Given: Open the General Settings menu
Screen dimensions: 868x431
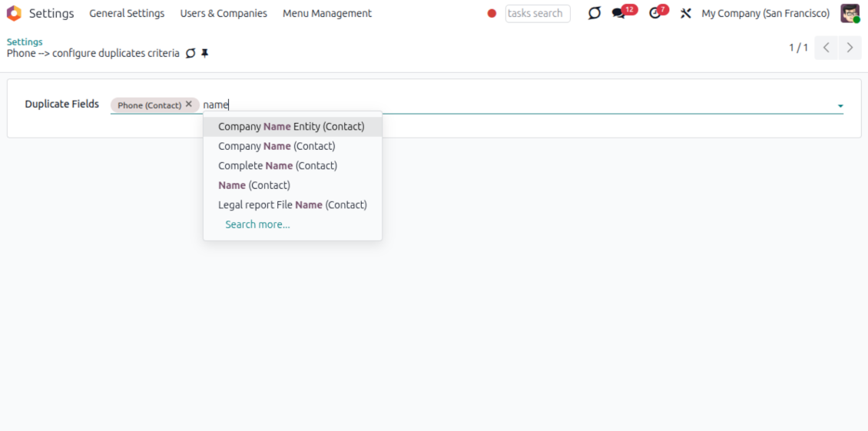Looking at the screenshot, I should pyautogui.click(x=127, y=13).
